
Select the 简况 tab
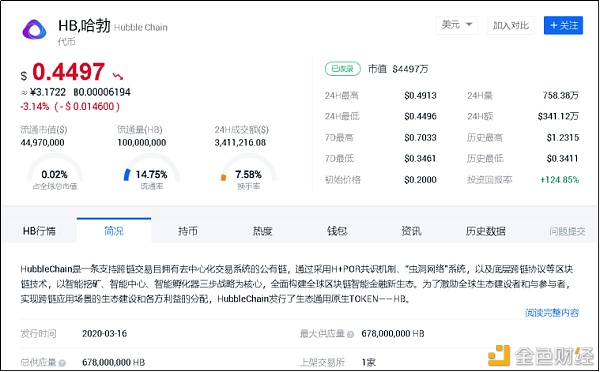pyautogui.click(x=114, y=230)
